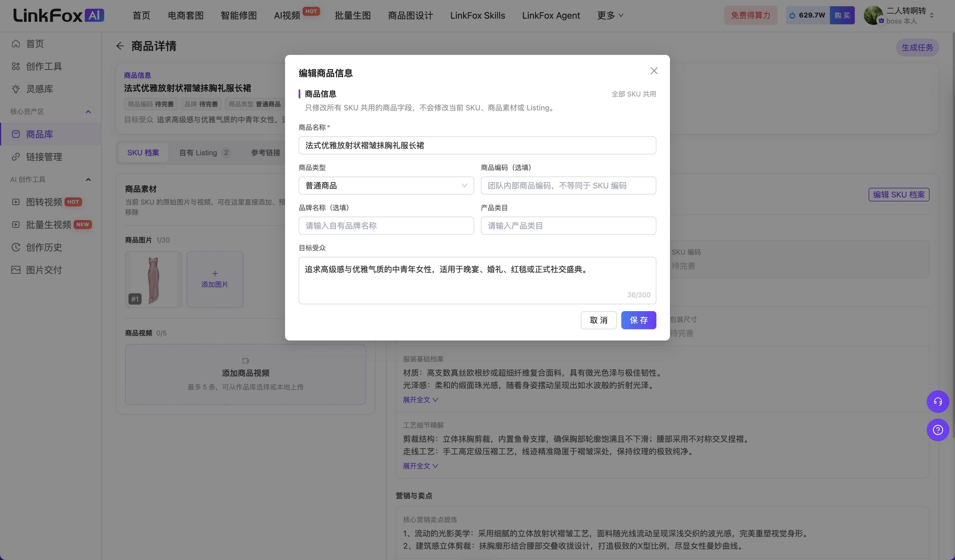Open AI视频 in top navigation
The image size is (955, 560).
coord(287,16)
